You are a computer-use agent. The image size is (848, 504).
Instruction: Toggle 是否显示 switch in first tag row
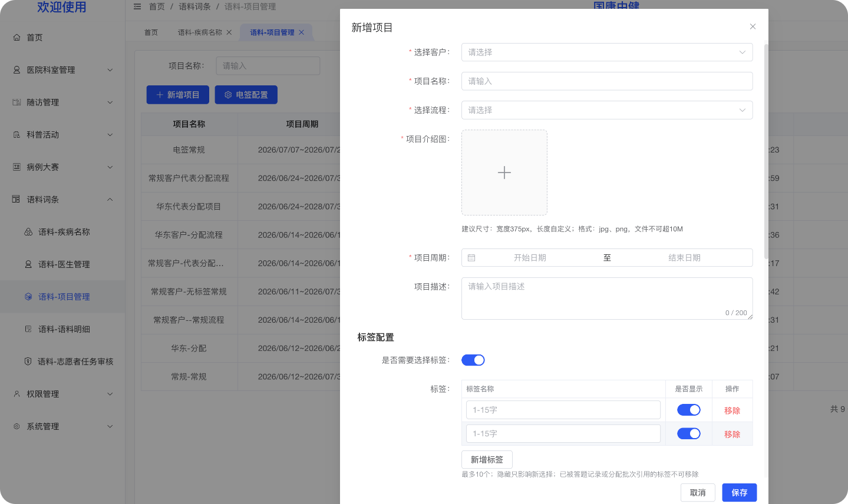(689, 410)
